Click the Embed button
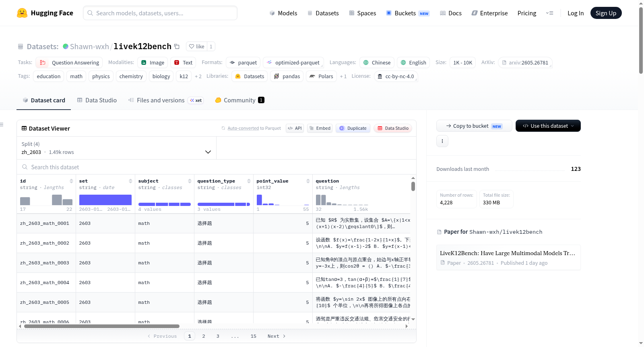 coord(320,128)
